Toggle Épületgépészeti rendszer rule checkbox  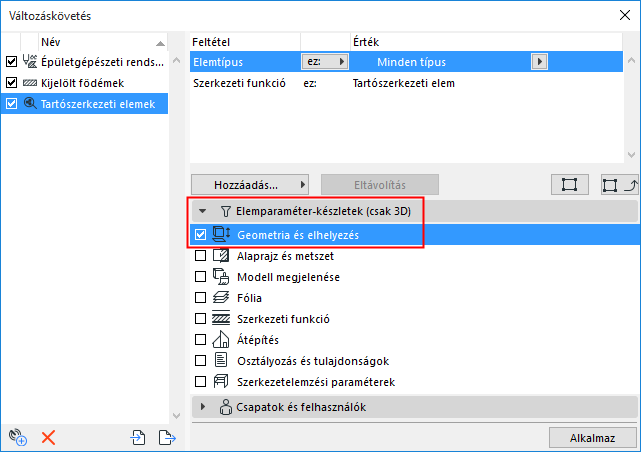click(12, 62)
